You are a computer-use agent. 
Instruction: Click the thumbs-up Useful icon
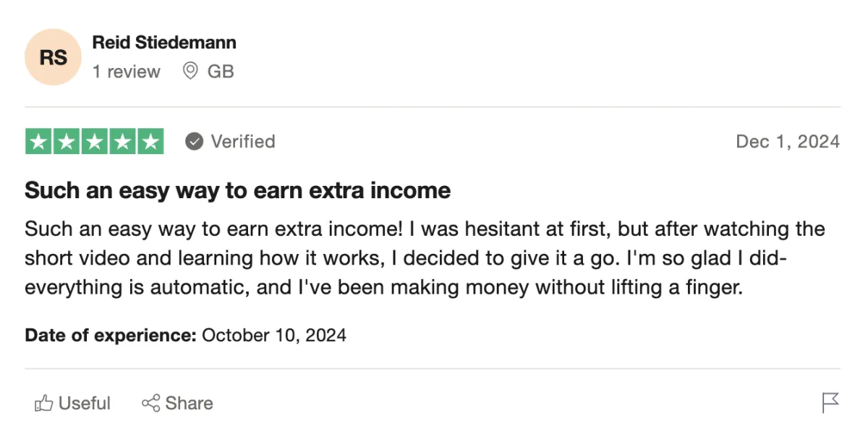pos(44,403)
